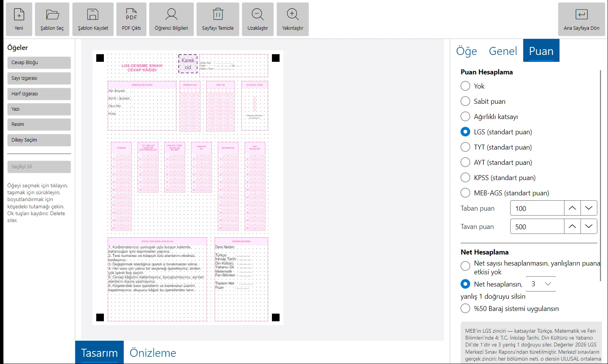Click the Tavan puan input field
Image resolution: width=608 pixels, height=364 pixels.
point(537,227)
